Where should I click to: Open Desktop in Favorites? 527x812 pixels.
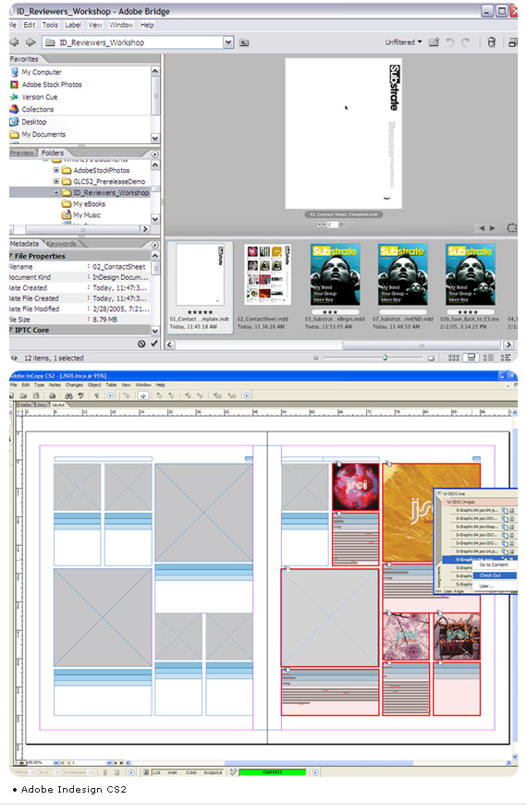pos(33,122)
